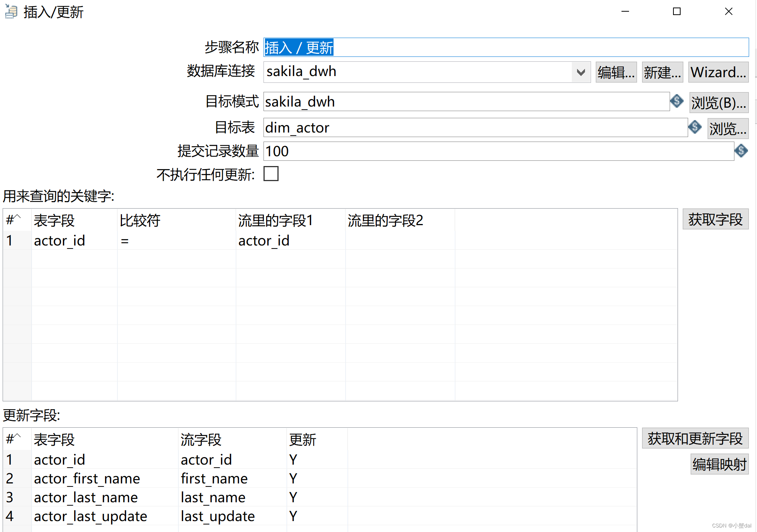This screenshot has width=757, height=532.
Task: Click the 插入/更新 step icon in title bar
Action: point(10,12)
